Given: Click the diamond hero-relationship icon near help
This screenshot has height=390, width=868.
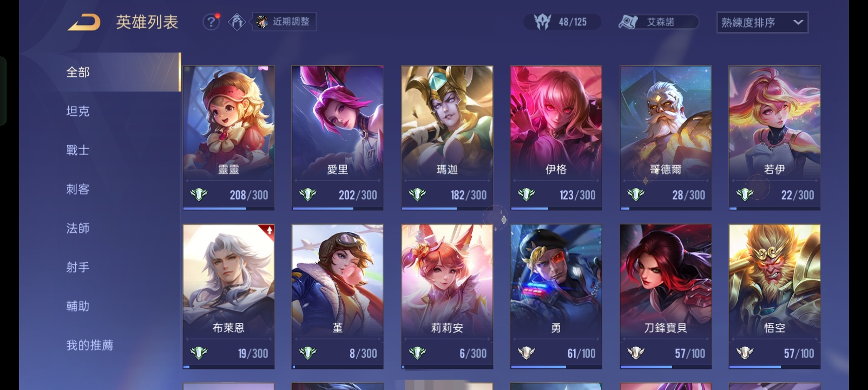Looking at the screenshot, I should [x=237, y=22].
